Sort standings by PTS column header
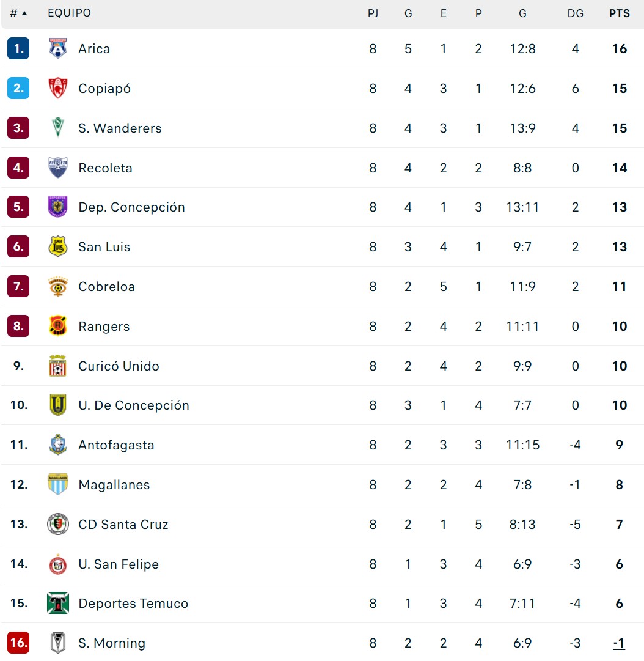 click(619, 13)
